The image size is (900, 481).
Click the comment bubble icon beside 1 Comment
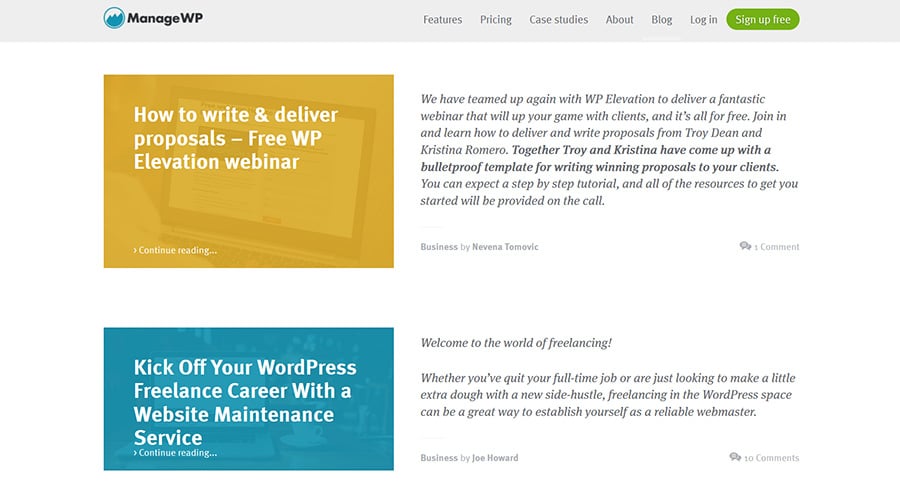pos(745,246)
